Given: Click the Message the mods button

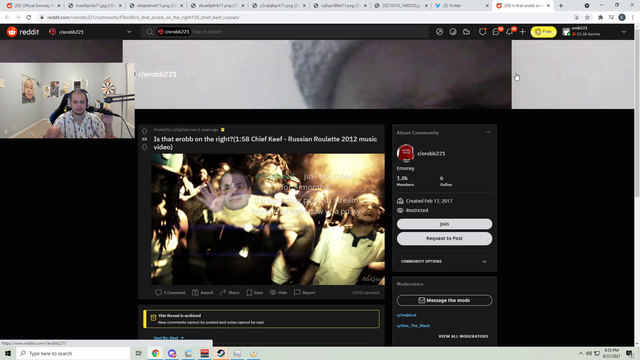Looking at the screenshot, I should pyautogui.click(x=444, y=300).
